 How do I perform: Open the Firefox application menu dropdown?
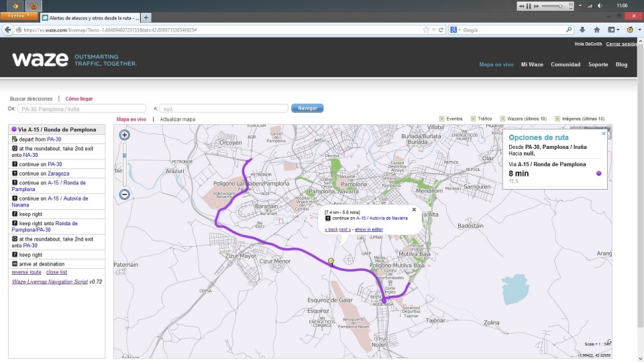point(19,15)
